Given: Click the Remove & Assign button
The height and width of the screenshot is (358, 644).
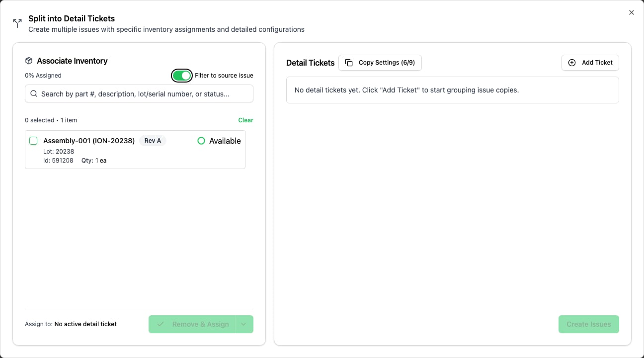Looking at the screenshot, I should click(x=192, y=324).
